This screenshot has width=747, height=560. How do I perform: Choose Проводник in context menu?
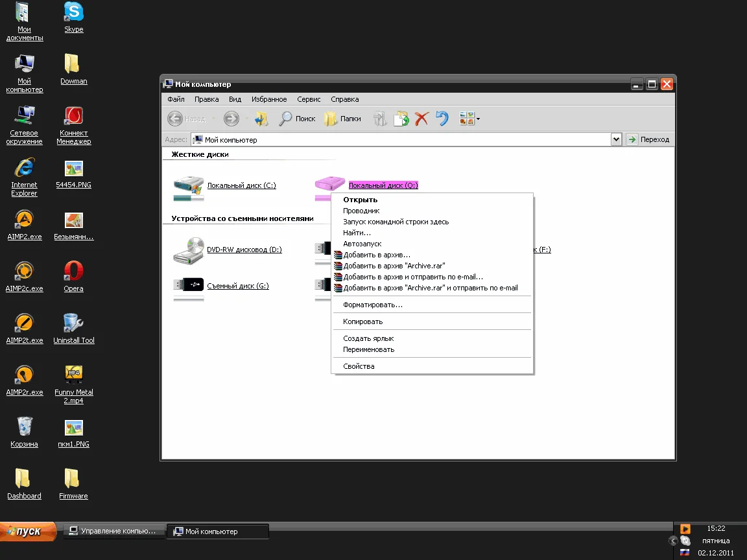tap(432, 211)
